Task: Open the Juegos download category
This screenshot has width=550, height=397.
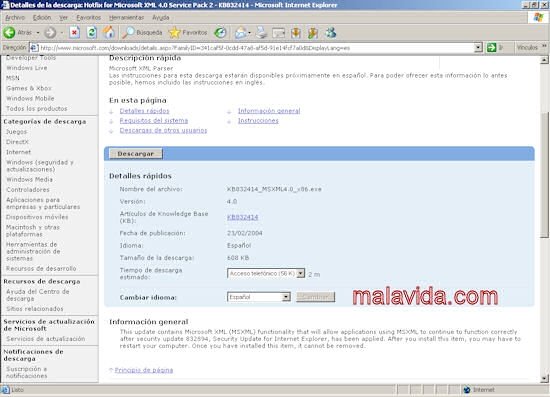Action: pyautogui.click(x=16, y=132)
